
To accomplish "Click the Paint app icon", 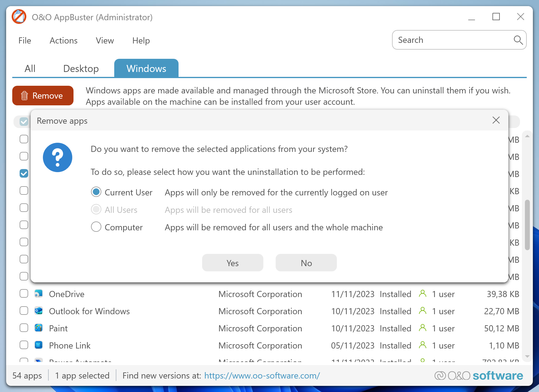I will coord(39,328).
